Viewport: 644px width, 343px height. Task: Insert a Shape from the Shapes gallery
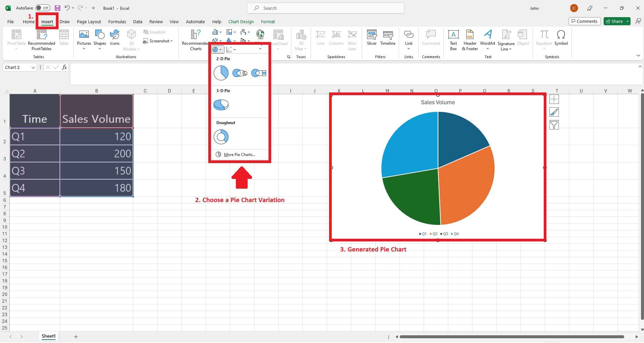[100, 39]
